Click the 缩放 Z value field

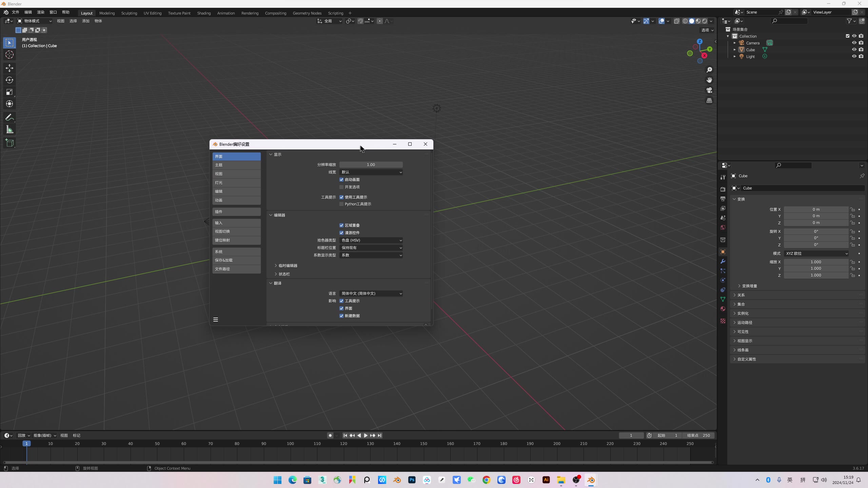(816, 276)
